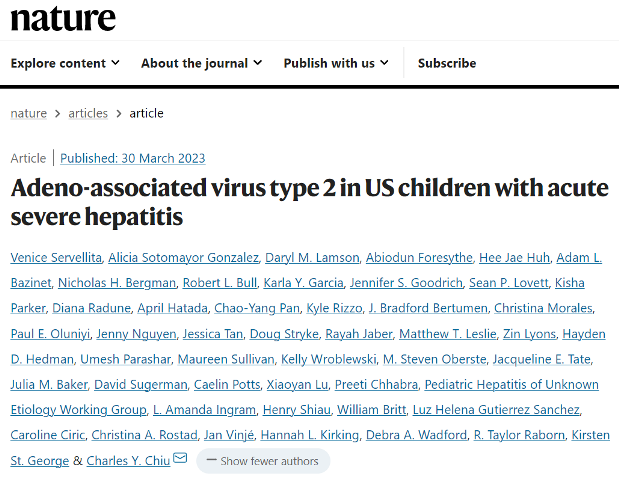Click the Published: 30 March 2023 link

(x=133, y=158)
